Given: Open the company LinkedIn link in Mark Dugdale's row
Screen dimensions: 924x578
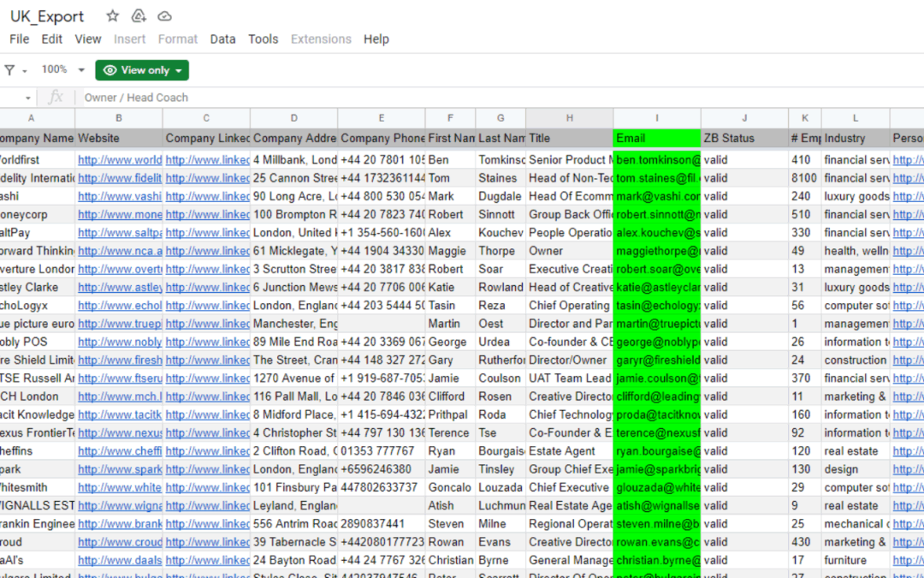Looking at the screenshot, I should coord(207,196).
